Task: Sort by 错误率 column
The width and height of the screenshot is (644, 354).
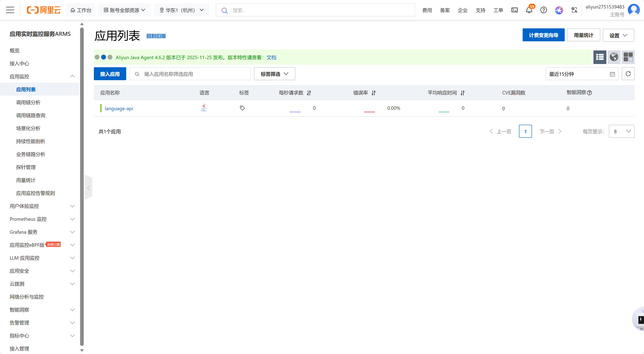Action: 374,93
